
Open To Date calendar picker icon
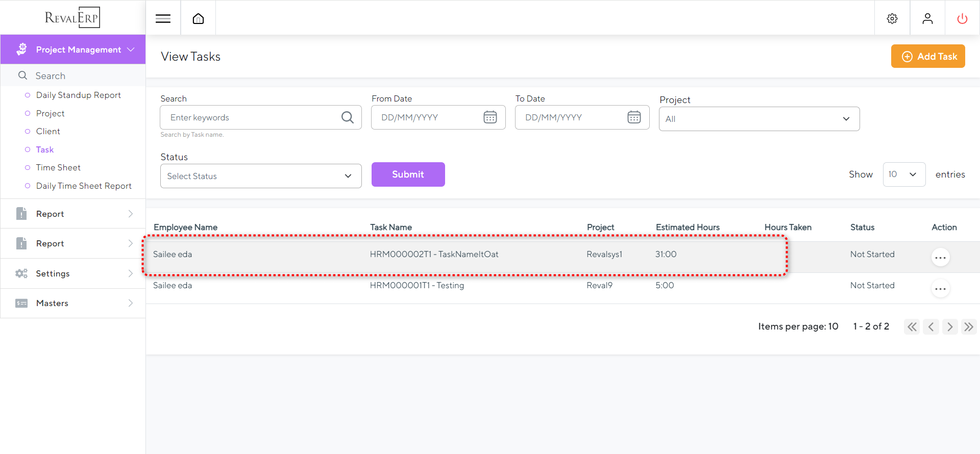pos(634,117)
